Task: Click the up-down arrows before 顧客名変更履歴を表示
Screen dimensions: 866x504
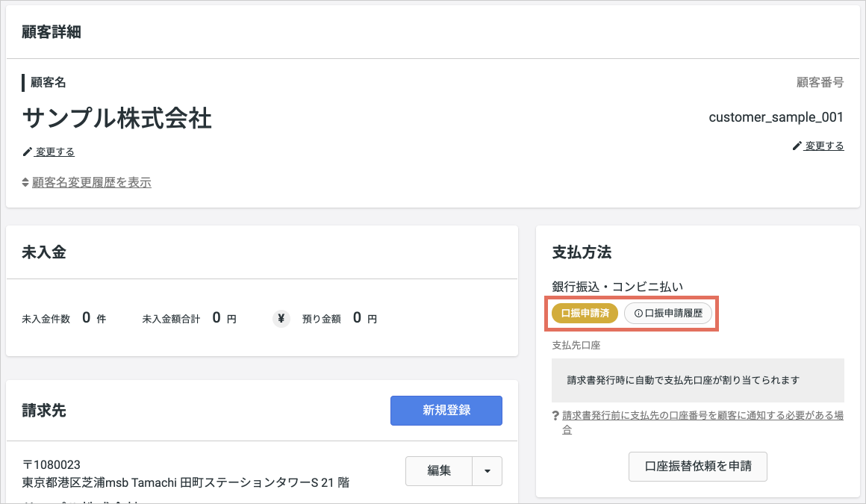Action: click(25, 182)
